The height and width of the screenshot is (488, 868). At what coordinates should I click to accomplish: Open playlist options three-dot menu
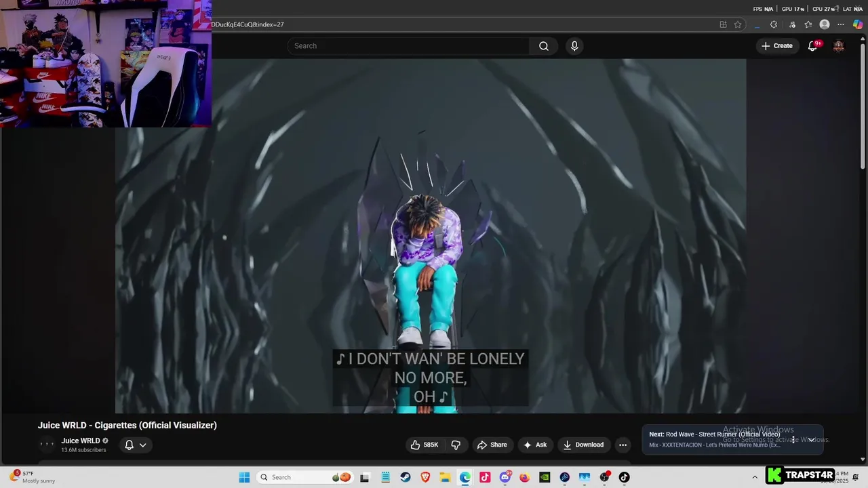click(x=793, y=440)
